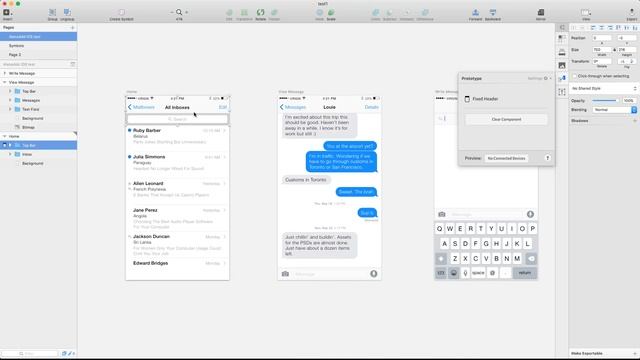Click the Ungroup toolbar icon
The width and height of the screenshot is (640, 360).
[x=67, y=13]
